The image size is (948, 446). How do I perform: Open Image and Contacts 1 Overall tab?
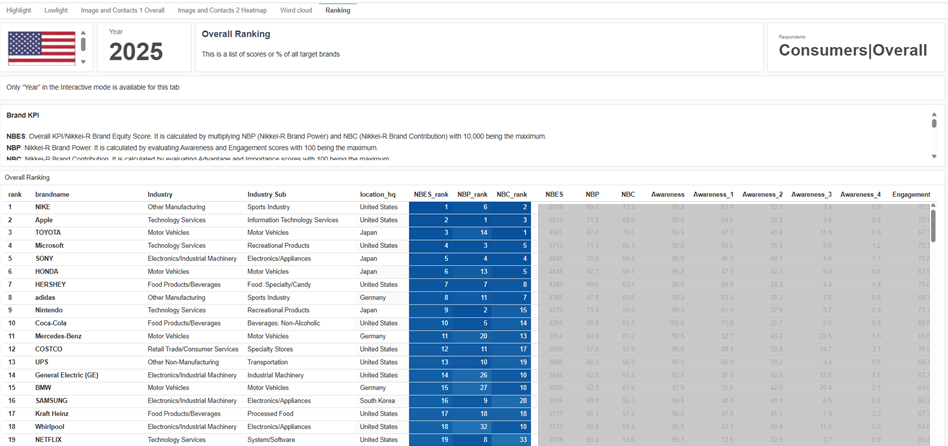tap(122, 9)
